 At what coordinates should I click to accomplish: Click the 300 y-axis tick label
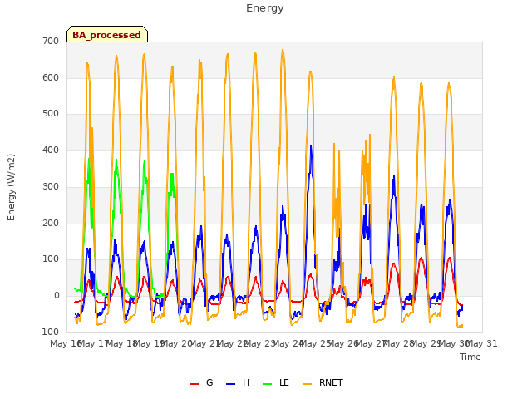tap(51, 186)
